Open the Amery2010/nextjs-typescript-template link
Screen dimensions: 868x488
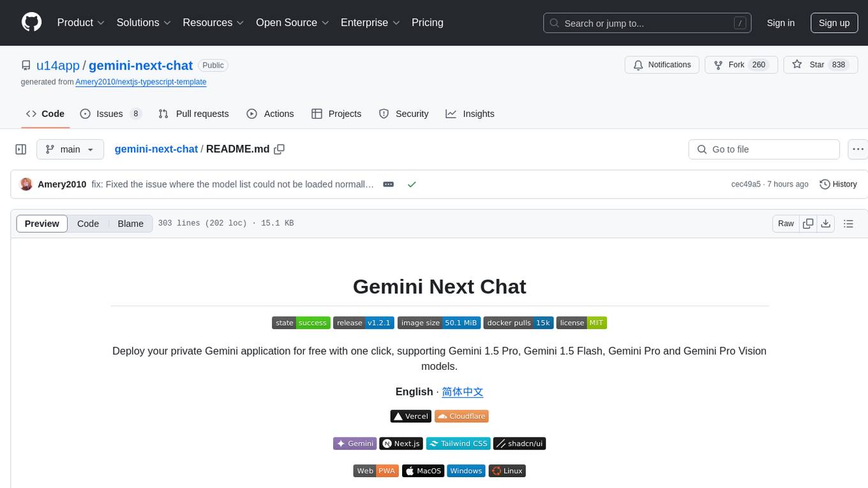[141, 82]
